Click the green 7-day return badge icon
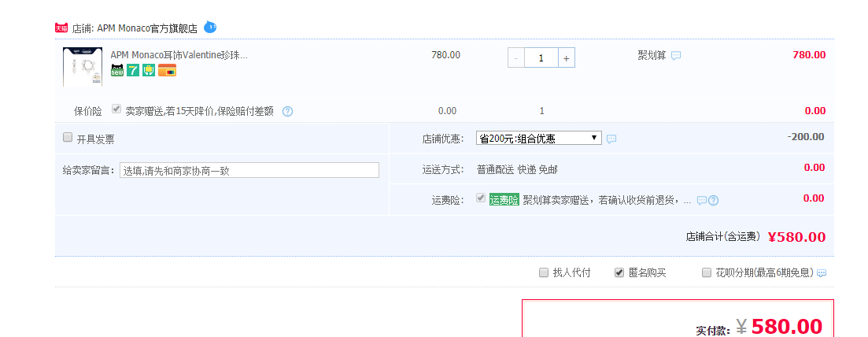This screenshot has width=868, height=337. click(133, 70)
